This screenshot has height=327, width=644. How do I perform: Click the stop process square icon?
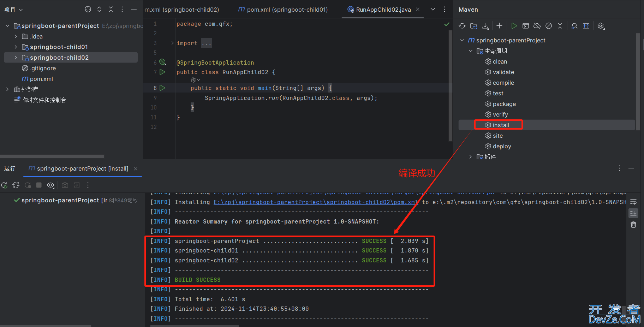(39, 185)
